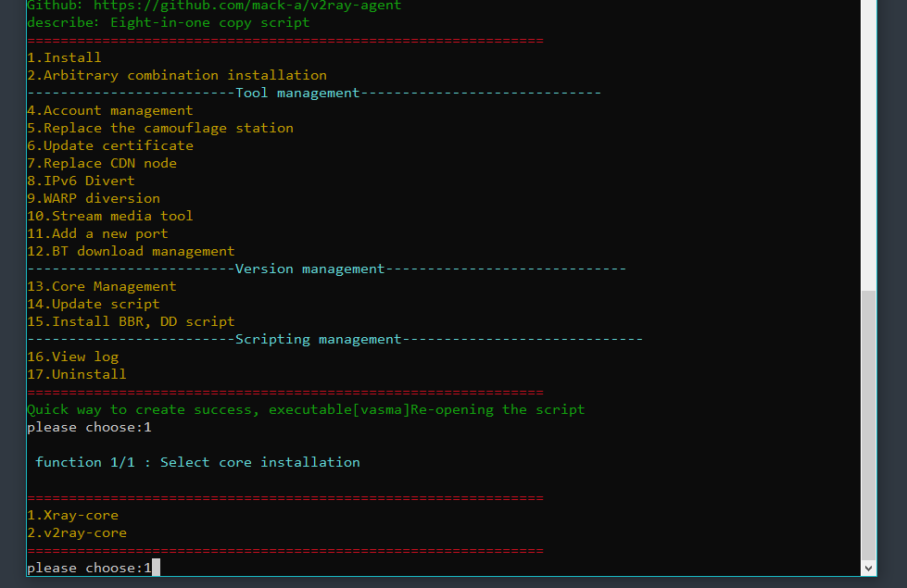Viewport: 907px width, 588px height.
Task: Click '4.Account management' option
Action: (x=110, y=110)
